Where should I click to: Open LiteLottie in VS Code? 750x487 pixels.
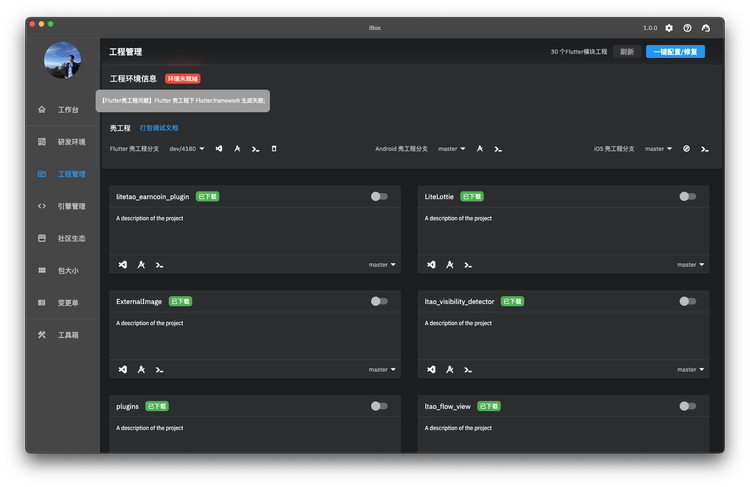(x=431, y=265)
